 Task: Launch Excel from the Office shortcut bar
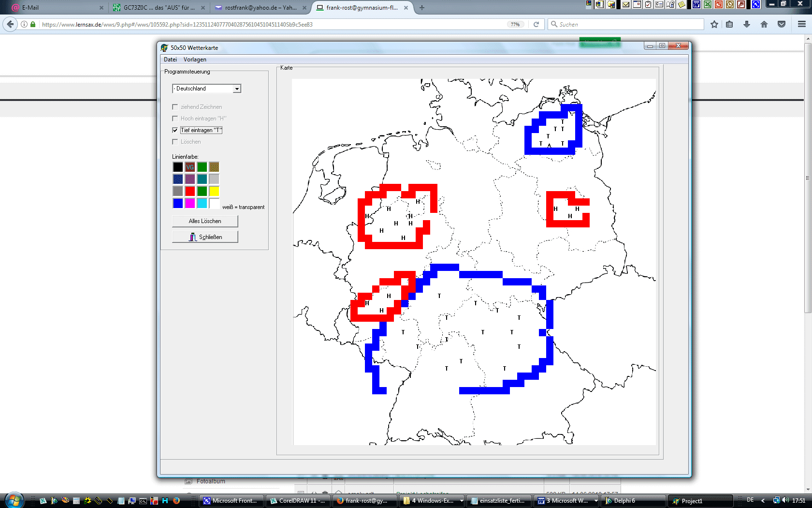tap(708, 4)
